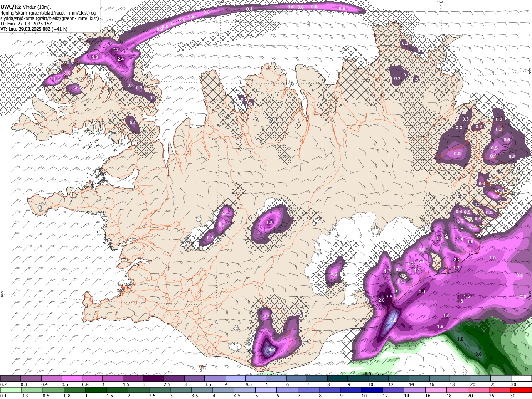Click the line 'rigning/skúrir (grænt/blátt/rautt - mm/1klst) og'
The width and height of the screenshot is (532, 399).
click(x=49, y=13)
